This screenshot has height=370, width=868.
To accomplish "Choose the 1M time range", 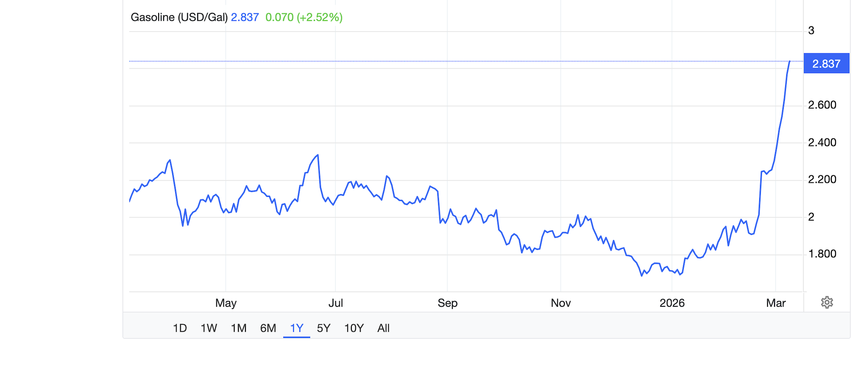I will (x=238, y=328).
